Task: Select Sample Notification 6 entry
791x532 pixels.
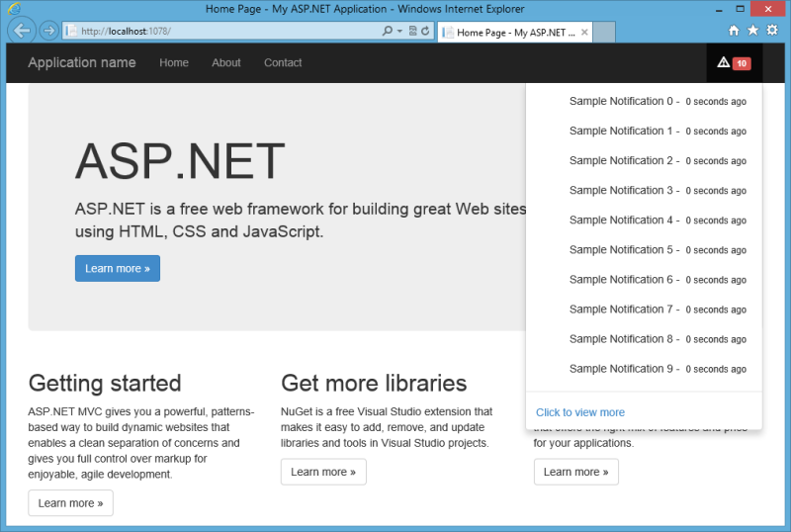Action: [x=644, y=280]
